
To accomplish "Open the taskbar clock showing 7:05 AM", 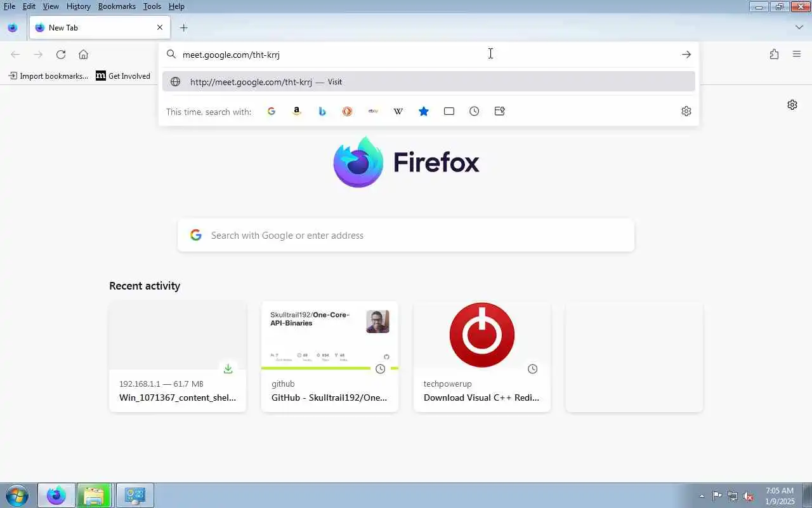I will click(780, 496).
